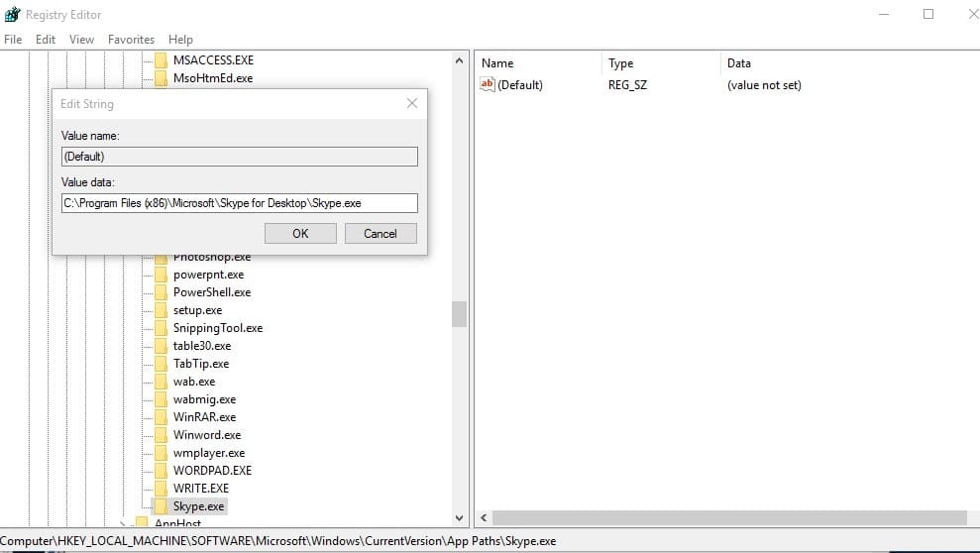This screenshot has width=980, height=553.
Task: Select TabTip.exe key label
Action: (x=201, y=364)
